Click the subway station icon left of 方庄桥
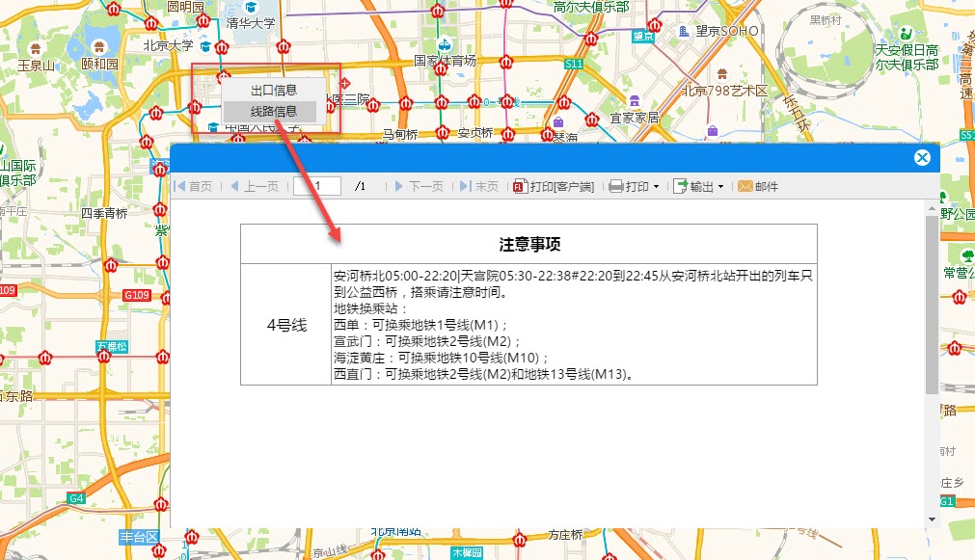This screenshot has height=560, width=975. [519, 540]
